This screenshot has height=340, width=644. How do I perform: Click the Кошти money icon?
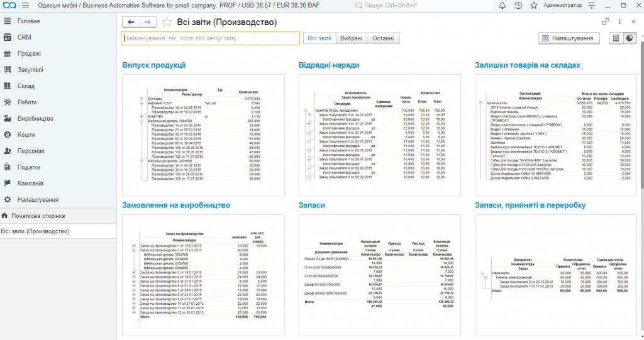coord(8,134)
